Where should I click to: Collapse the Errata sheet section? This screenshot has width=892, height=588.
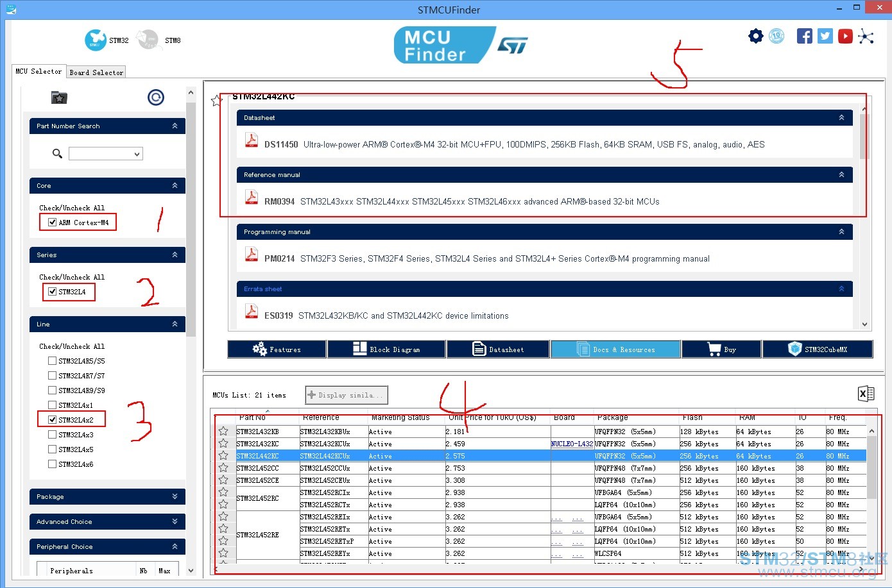(841, 289)
